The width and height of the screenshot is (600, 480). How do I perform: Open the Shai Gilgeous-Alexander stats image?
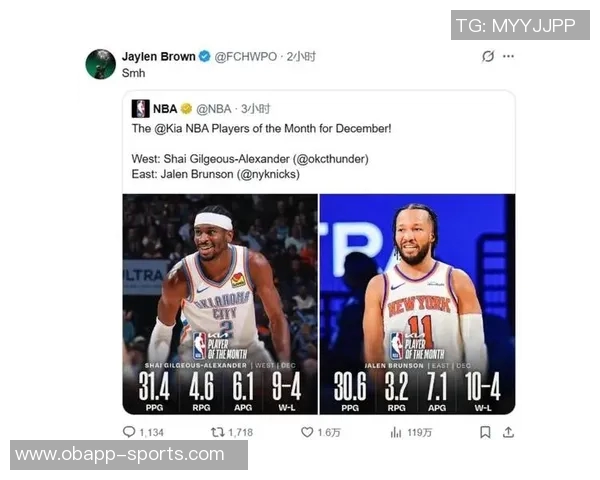click(x=220, y=304)
